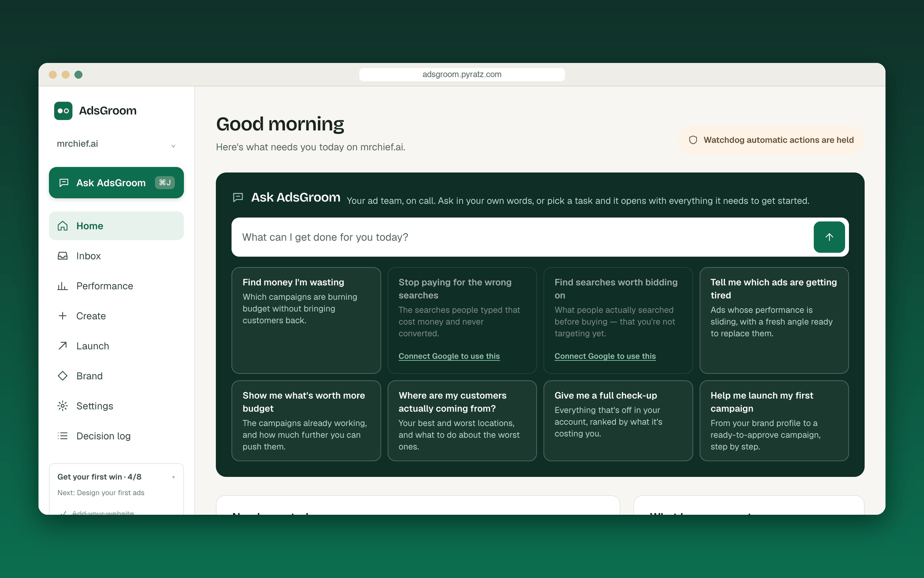
Task: Navigate to Decision log
Action: 116,436
